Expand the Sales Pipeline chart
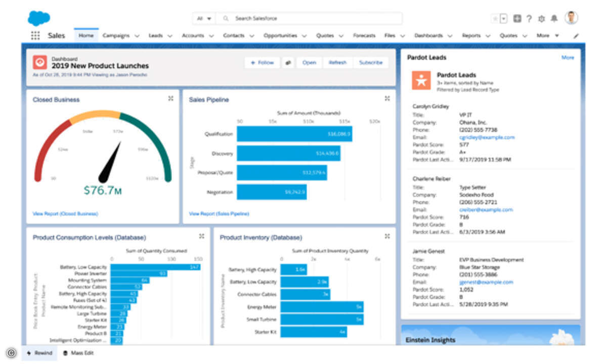This screenshot has height=364, width=607. [387, 99]
